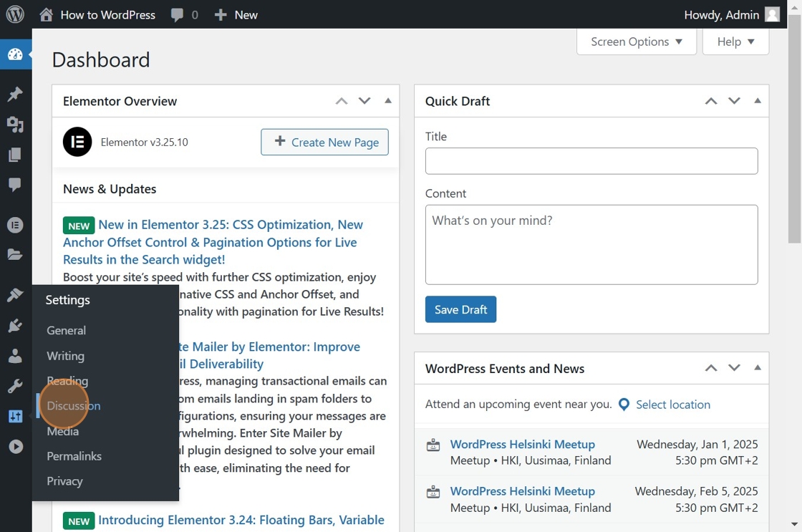Open the Templates folder icon in sidebar
This screenshot has width=802, height=532.
[15, 255]
